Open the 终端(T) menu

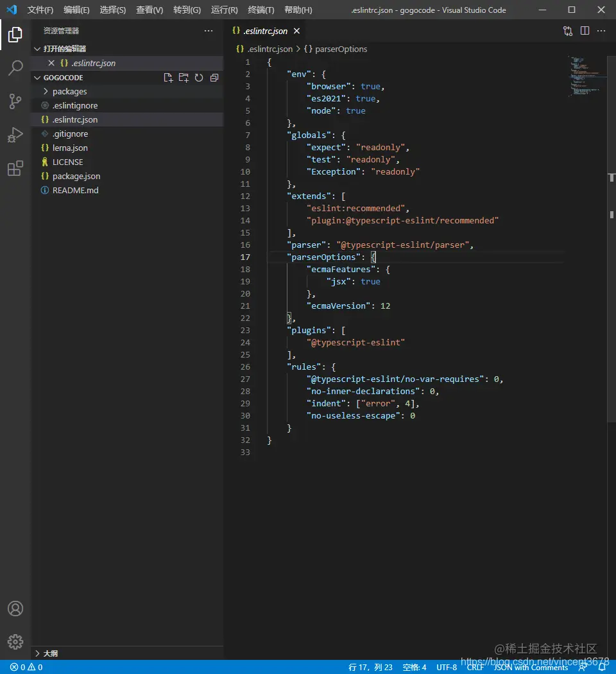pos(261,10)
